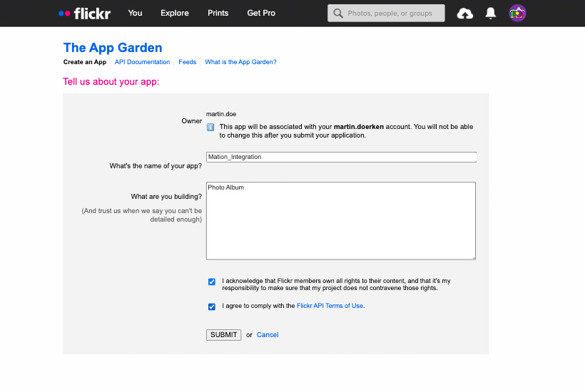Click the Flickr logo
This screenshot has height=392, width=585.
click(85, 14)
